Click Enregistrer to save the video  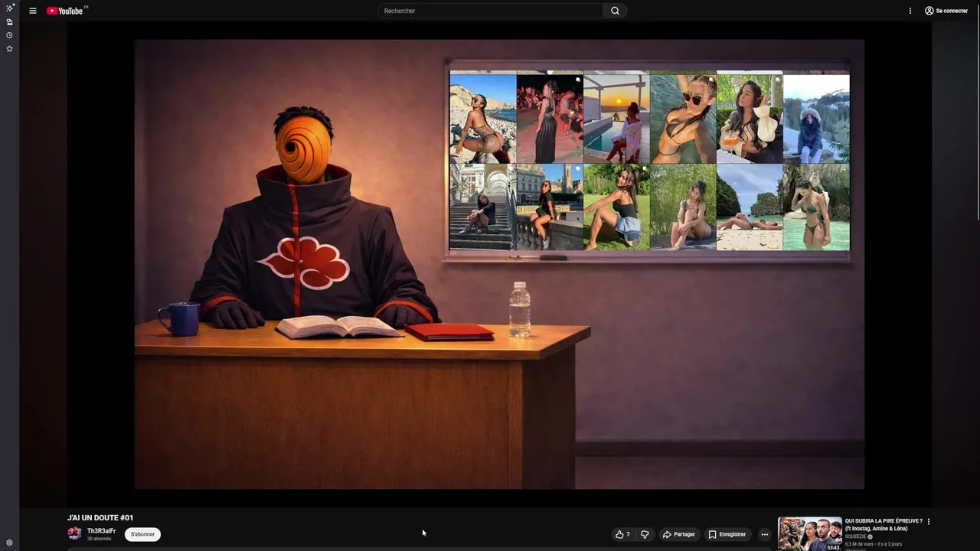click(x=727, y=534)
